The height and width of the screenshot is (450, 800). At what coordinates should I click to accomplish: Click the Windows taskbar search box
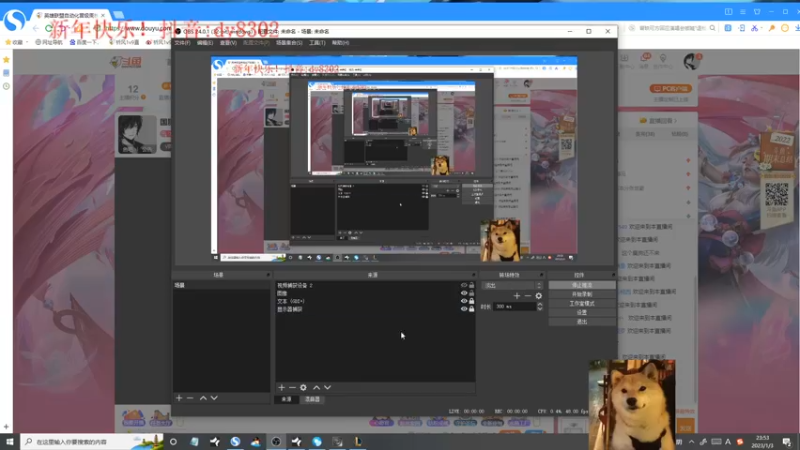point(92,442)
